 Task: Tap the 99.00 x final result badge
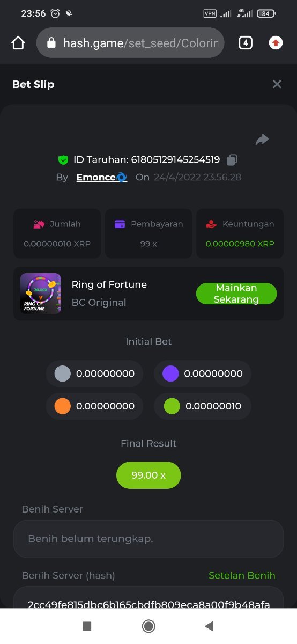click(148, 475)
